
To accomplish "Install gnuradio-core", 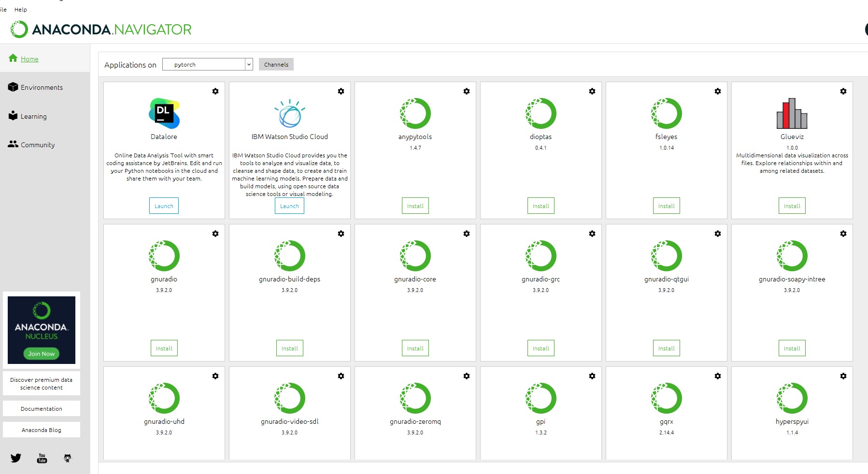I will pos(415,348).
